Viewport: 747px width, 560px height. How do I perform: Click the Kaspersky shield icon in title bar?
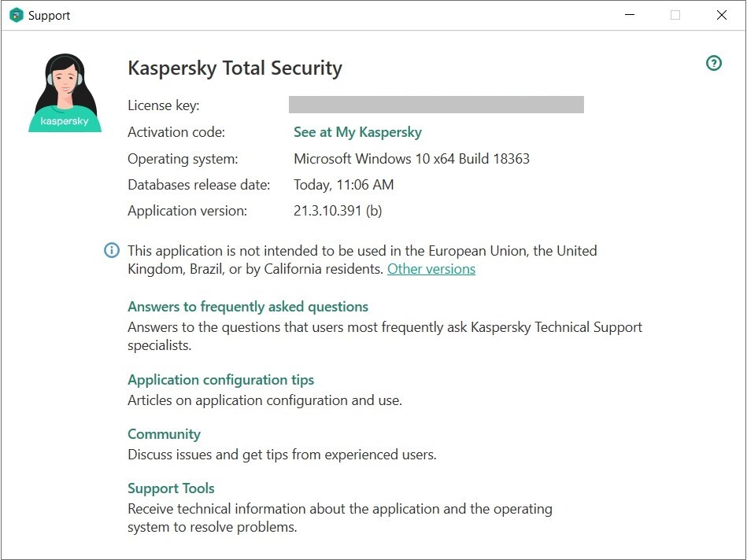point(16,15)
